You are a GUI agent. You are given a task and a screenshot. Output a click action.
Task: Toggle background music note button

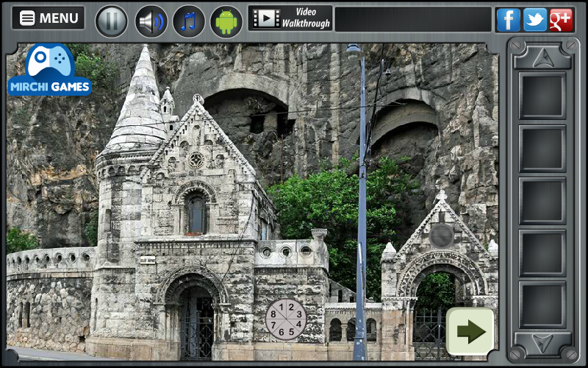(x=189, y=21)
